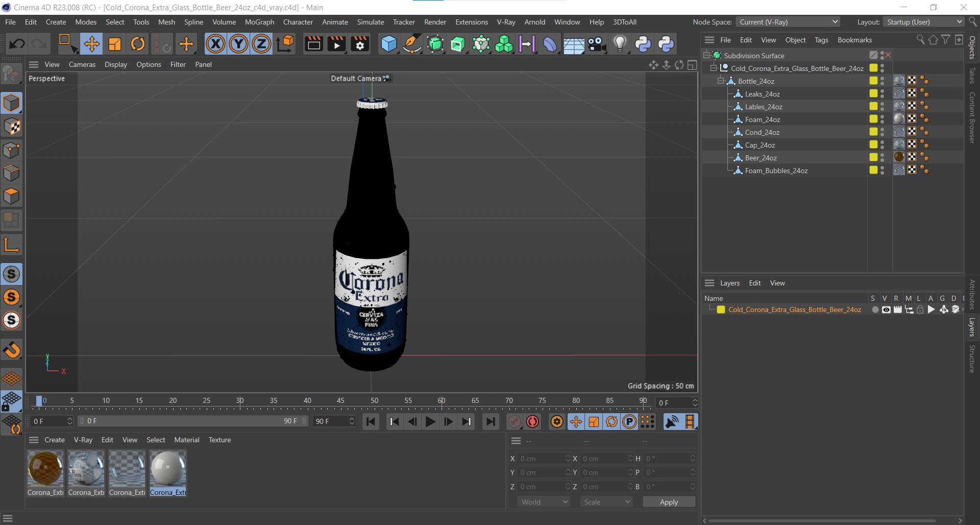Click frame 45 on the timeline
This screenshot has width=980, height=525.
point(340,401)
